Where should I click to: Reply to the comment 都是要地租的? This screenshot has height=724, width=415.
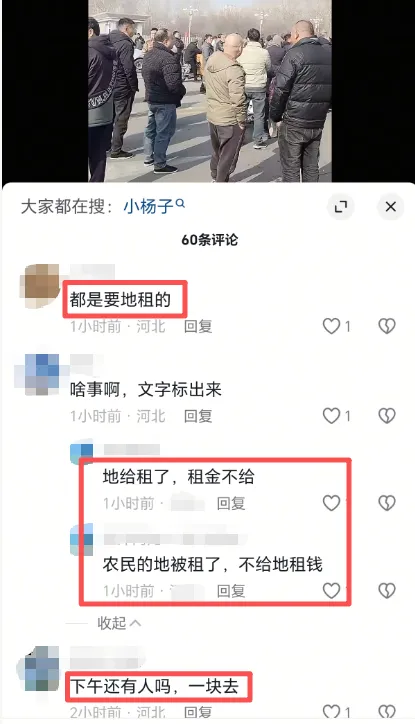[x=198, y=326]
